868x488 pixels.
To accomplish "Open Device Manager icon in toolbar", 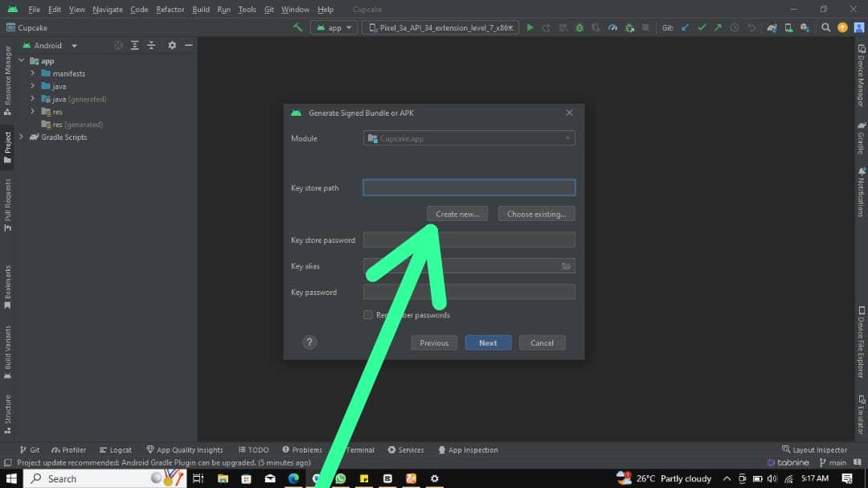I will pos(788,27).
